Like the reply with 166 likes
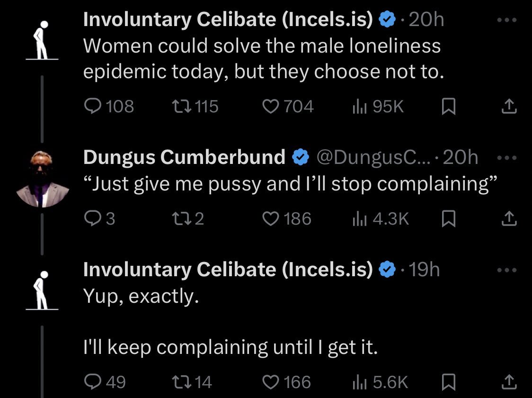 click(271, 382)
